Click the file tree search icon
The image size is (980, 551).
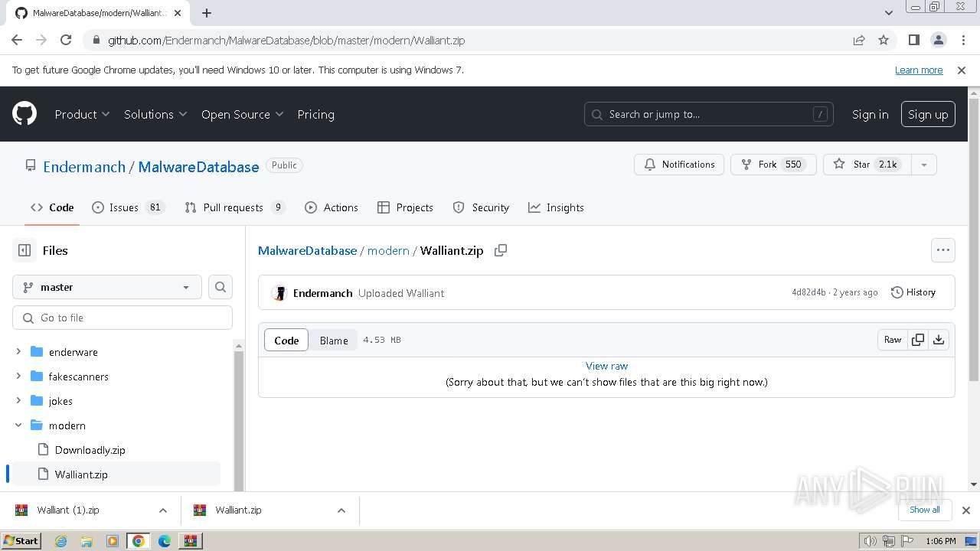[x=220, y=287]
